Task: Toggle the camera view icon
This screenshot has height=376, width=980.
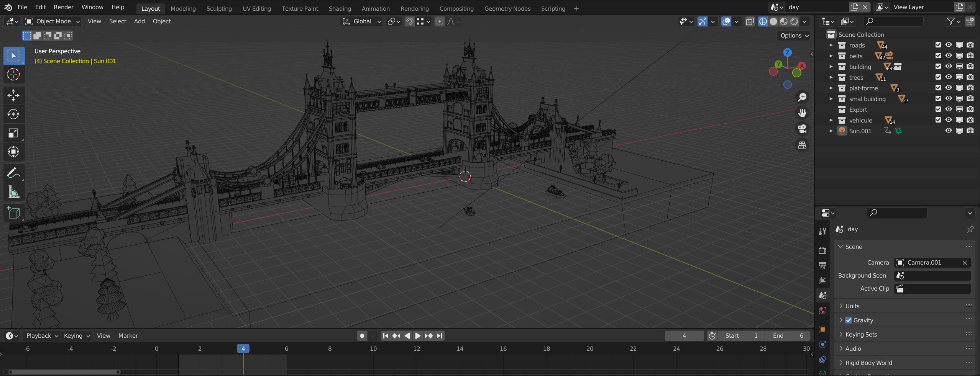Action: (802, 129)
